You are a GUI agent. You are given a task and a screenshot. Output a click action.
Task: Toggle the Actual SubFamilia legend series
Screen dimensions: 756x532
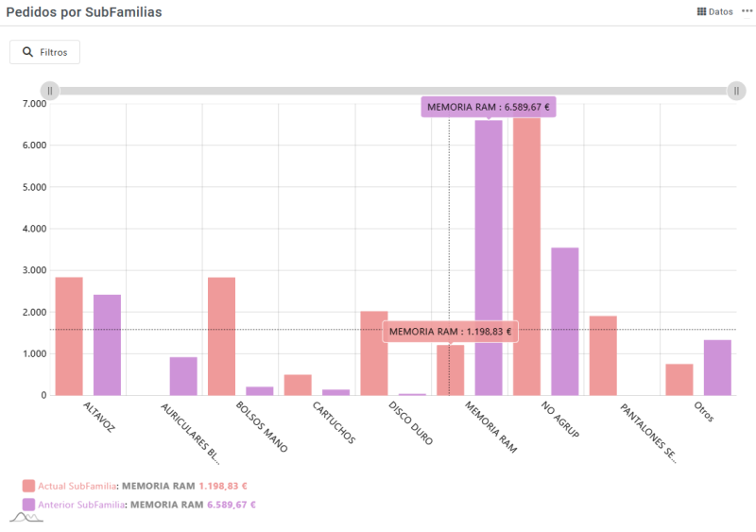click(28, 486)
